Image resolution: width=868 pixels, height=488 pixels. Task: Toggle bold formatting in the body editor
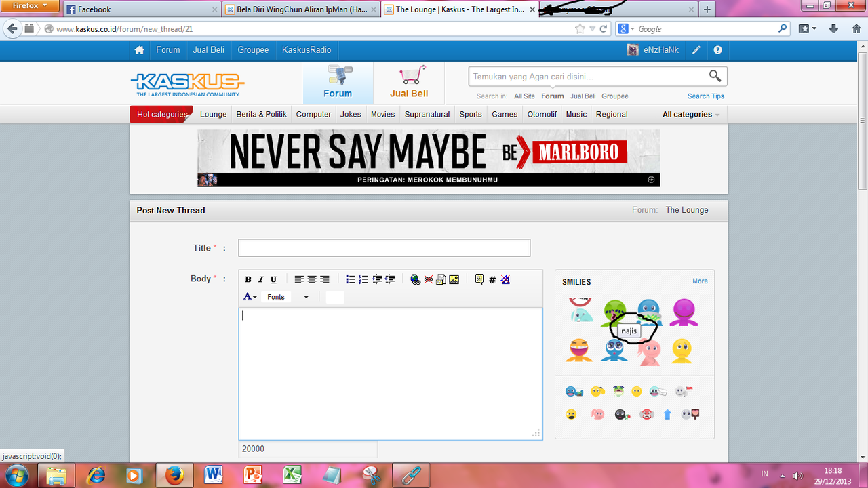pyautogui.click(x=248, y=279)
